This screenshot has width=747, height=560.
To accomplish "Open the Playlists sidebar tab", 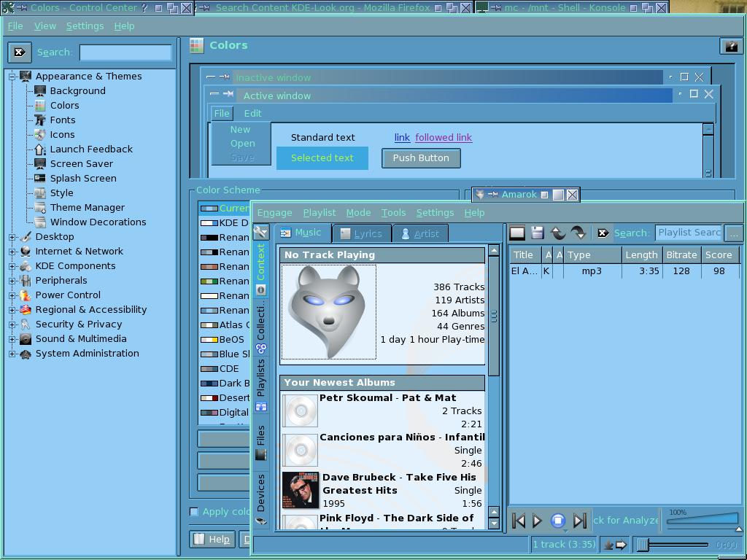I will coord(260,385).
